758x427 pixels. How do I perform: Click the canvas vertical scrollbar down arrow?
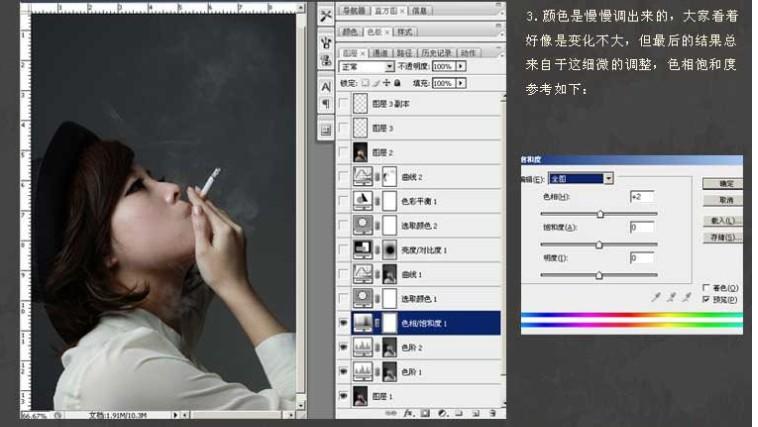point(301,405)
